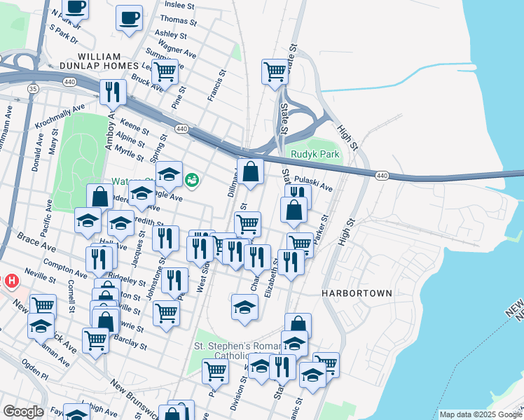Open the grocery cart marker on upper State St

275,71
